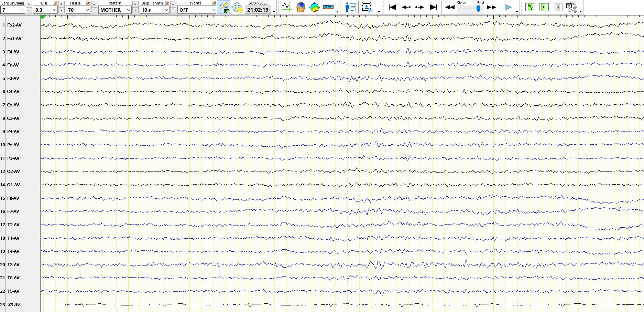Open the Favorite dropdown set to OFF
The image size is (644, 312).
[x=213, y=10]
